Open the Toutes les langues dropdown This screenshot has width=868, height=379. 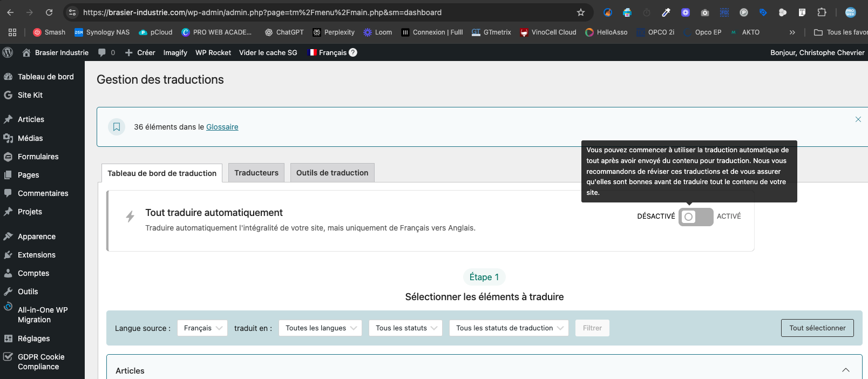coord(320,328)
